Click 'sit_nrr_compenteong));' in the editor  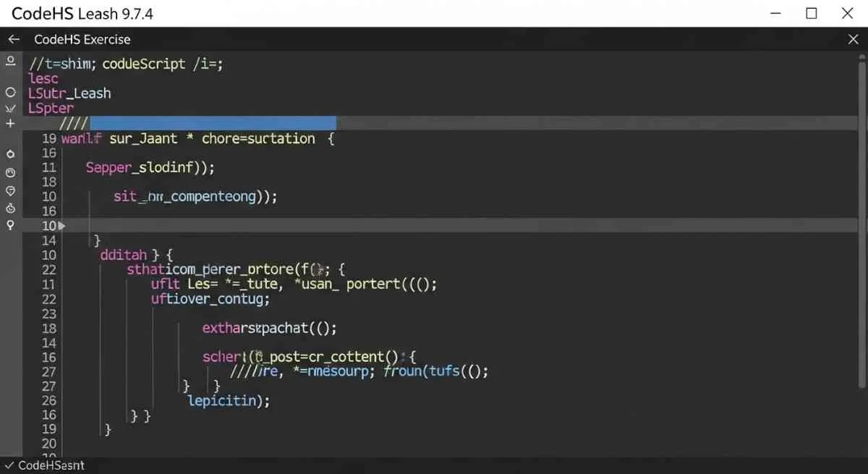tap(195, 196)
